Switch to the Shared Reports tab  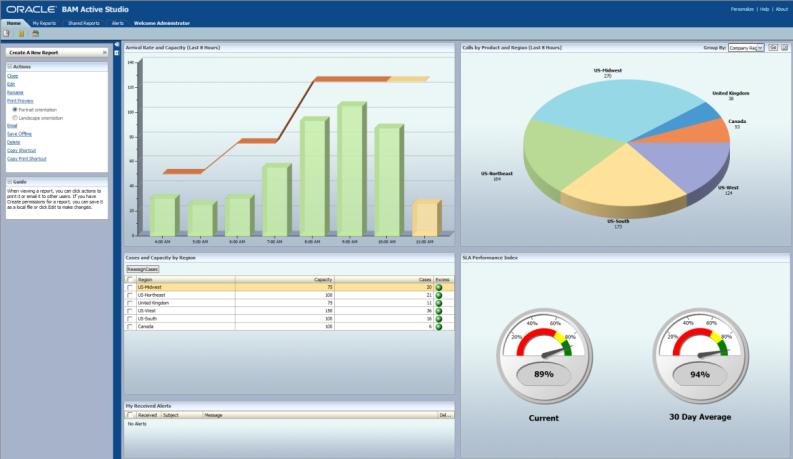pyautogui.click(x=83, y=23)
